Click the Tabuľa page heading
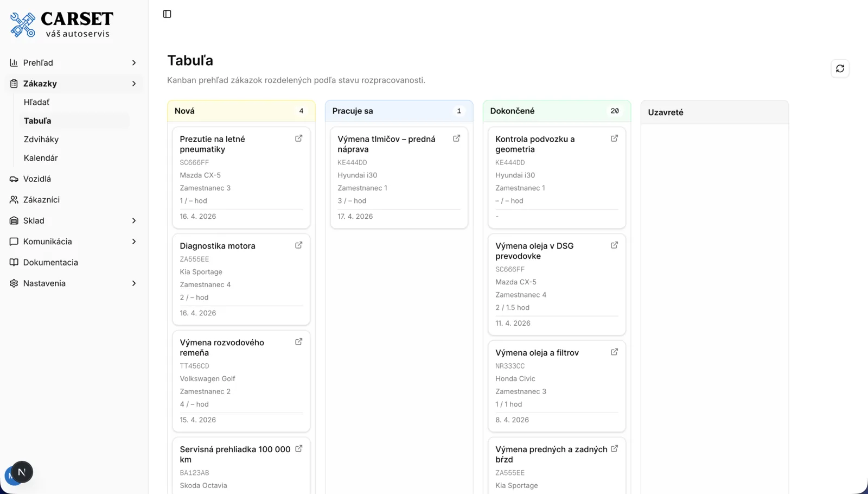 point(190,60)
